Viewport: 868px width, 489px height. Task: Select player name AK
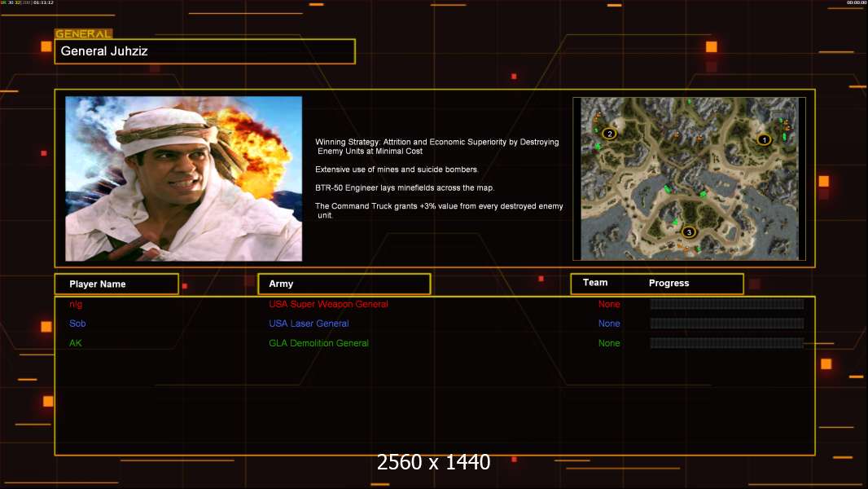pos(75,343)
